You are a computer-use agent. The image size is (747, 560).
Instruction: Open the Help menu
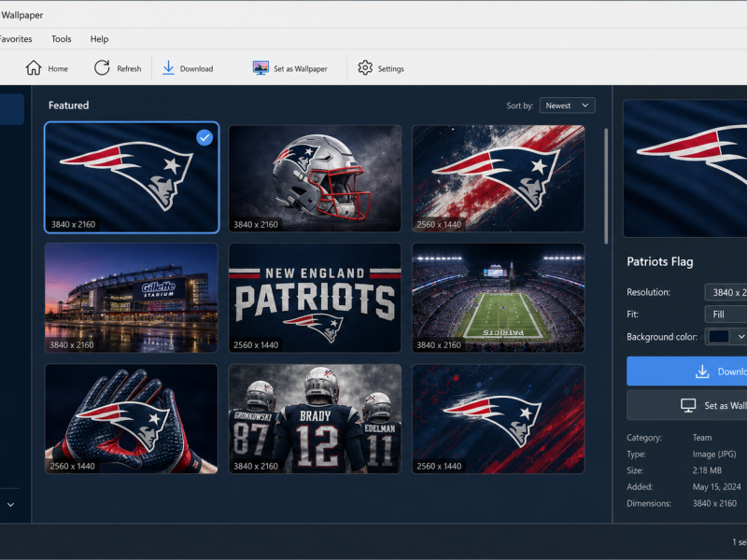click(99, 39)
